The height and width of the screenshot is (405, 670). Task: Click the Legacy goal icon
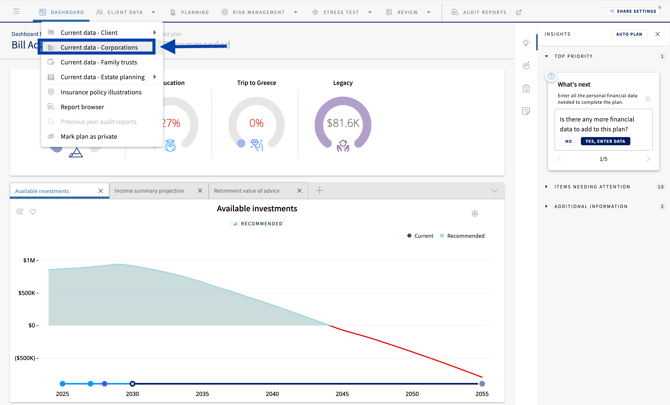click(x=343, y=146)
